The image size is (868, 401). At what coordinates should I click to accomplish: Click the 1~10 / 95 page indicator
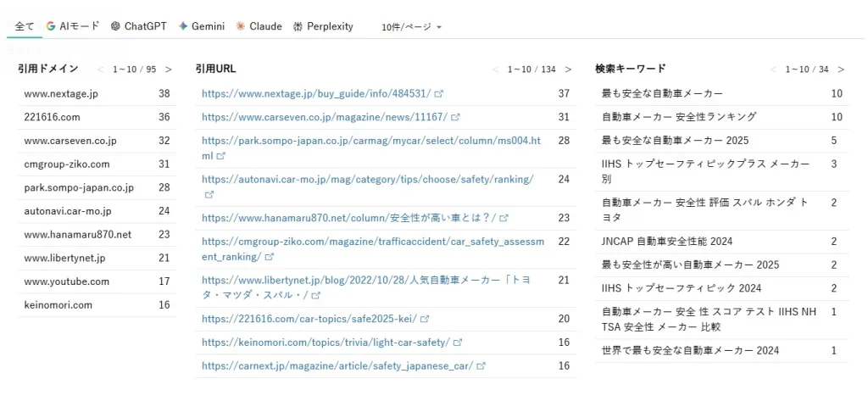(135, 70)
